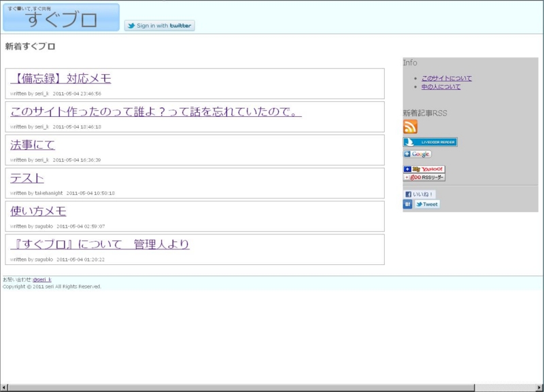Click the Sign in with twitter button

point(160,24)
